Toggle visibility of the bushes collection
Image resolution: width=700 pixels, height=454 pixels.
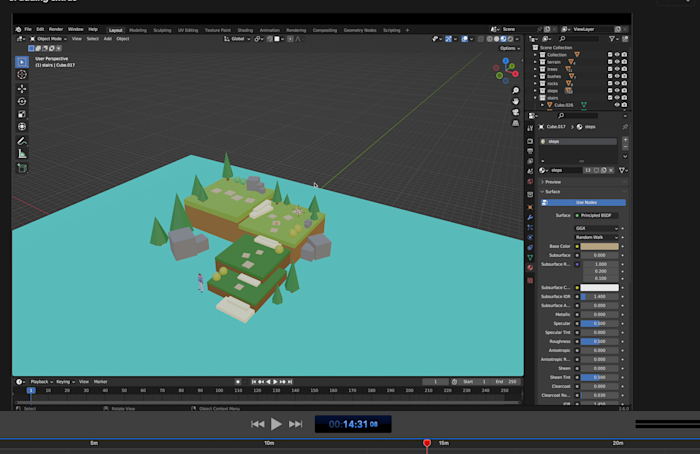click(x=616, y=76)
